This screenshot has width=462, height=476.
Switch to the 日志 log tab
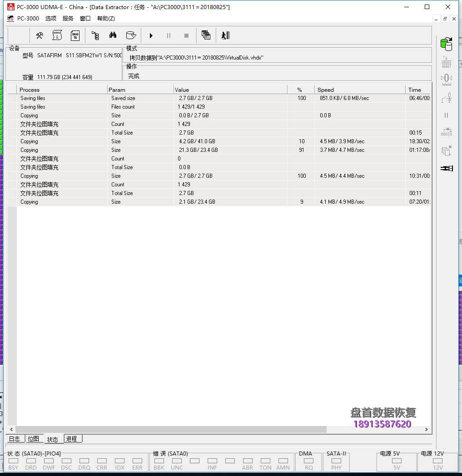14,439
